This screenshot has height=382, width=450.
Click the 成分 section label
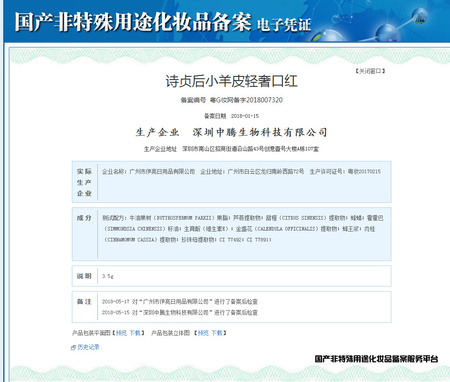pos(84,218)
